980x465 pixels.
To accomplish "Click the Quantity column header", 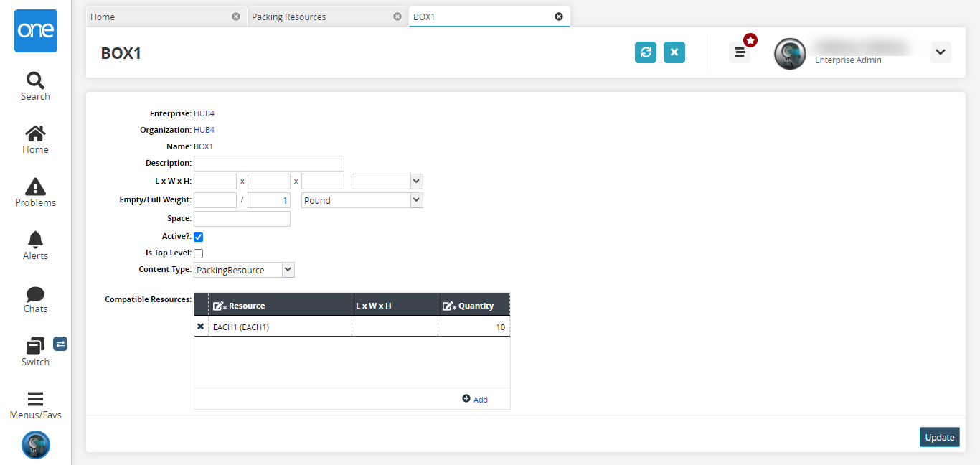I will point(473,304).
